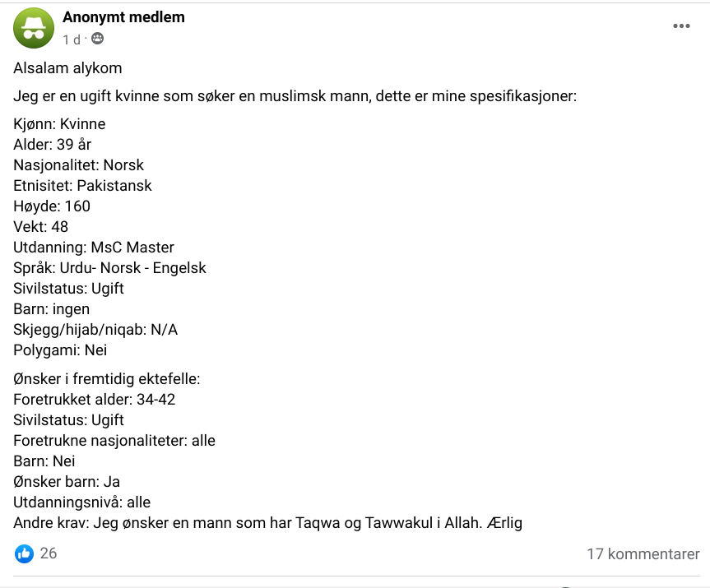The height and width of the screenshot is (588, 710).
Task: Click the "Språk: Urdu- Norsk - Engelsk" line
Action: click(x=109, y=268)
